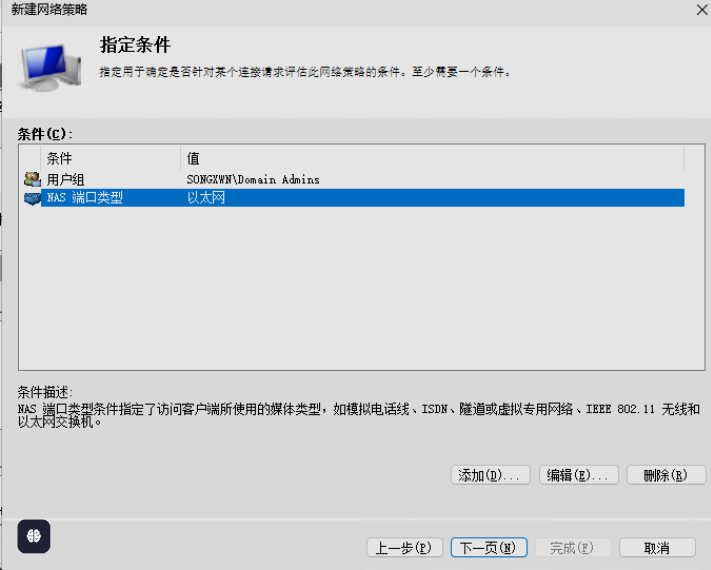Click the 条件描述 label
Image resolution: width=711 pixels, height=570 pixels.
coord(45,392)
